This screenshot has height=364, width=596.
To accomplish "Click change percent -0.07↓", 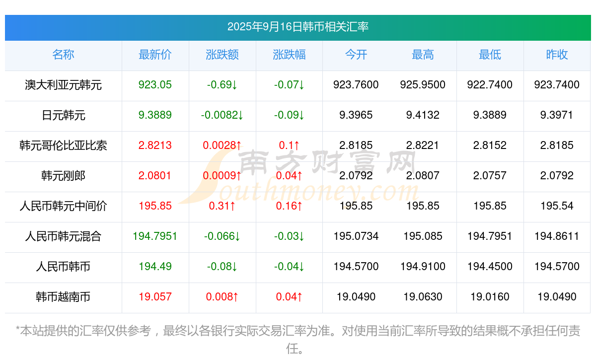I will [x=289, y=85].
